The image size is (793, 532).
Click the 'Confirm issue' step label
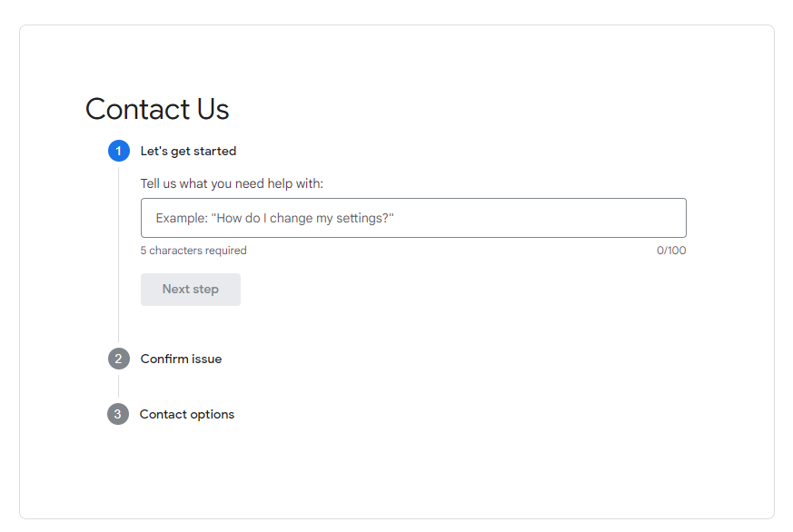(180, 359)
